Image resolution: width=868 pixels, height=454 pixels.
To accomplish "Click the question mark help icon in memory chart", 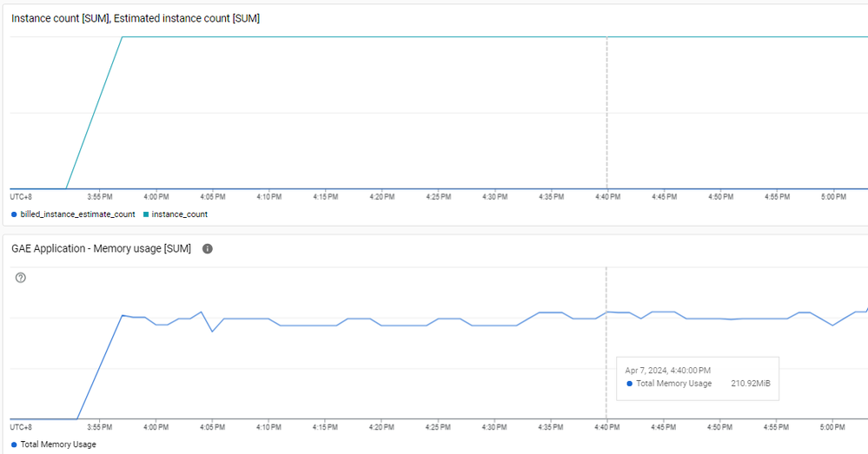I will coord(21,278).
